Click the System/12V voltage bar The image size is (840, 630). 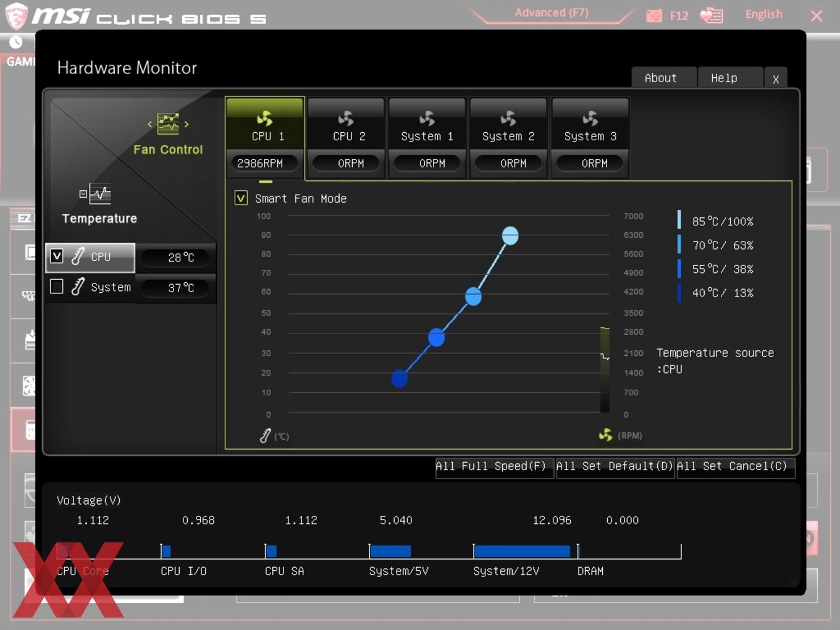point(522,551)
